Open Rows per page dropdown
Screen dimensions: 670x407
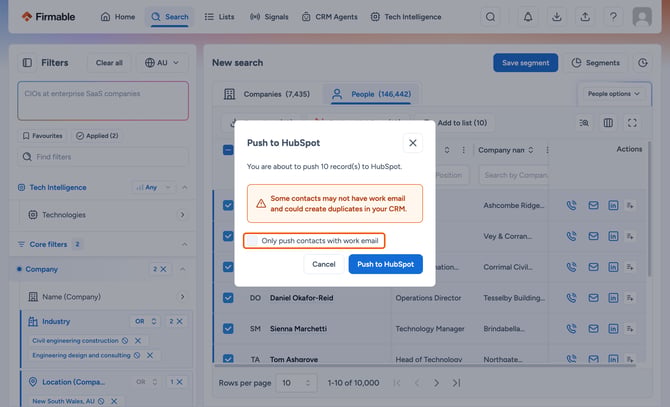click(297, 383)
